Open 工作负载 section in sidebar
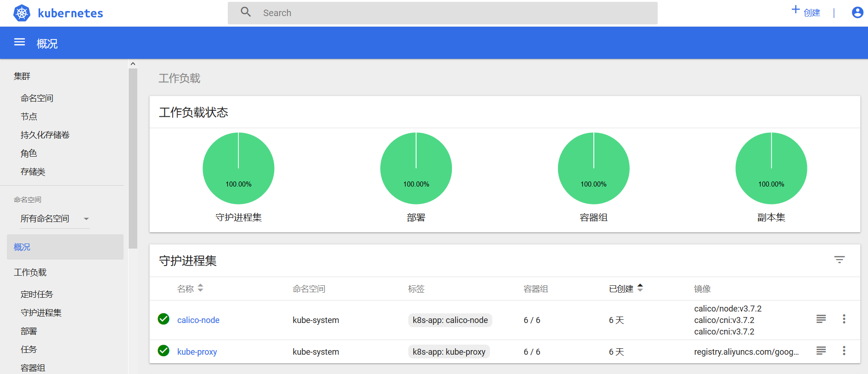 coord(30,272)
